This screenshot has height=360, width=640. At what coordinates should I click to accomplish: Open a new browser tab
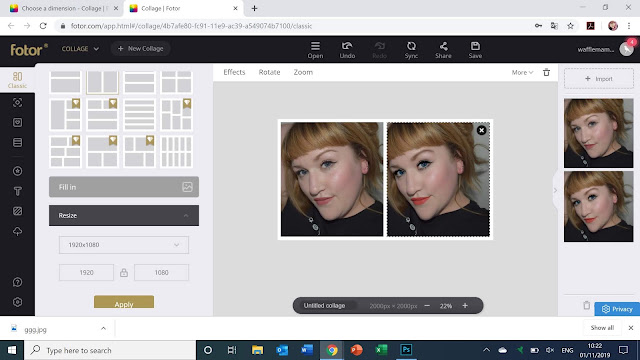(x=254, y=8)
